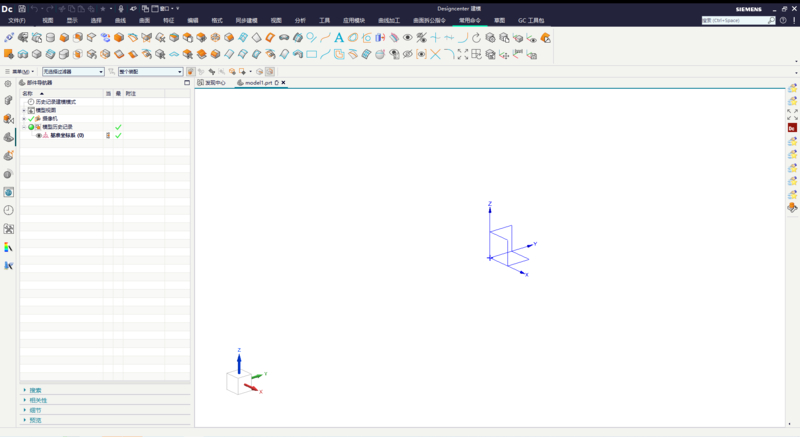Click the cylinder primitive icon in the top ribbon row

click(50, 38)
